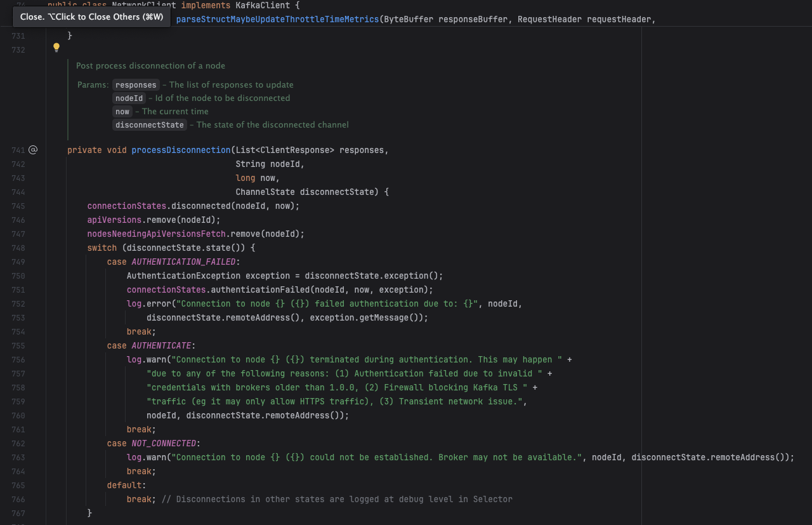Click the ClientResponse type on line 741

pos(295,150)
